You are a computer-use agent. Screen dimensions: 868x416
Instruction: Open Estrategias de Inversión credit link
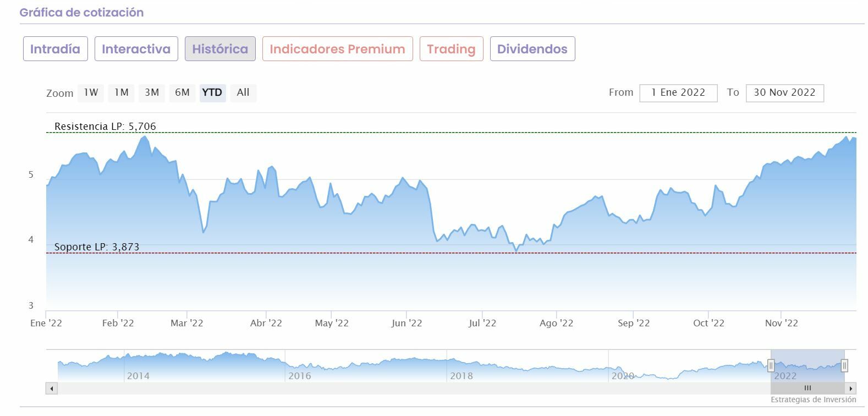coord(813,400)
